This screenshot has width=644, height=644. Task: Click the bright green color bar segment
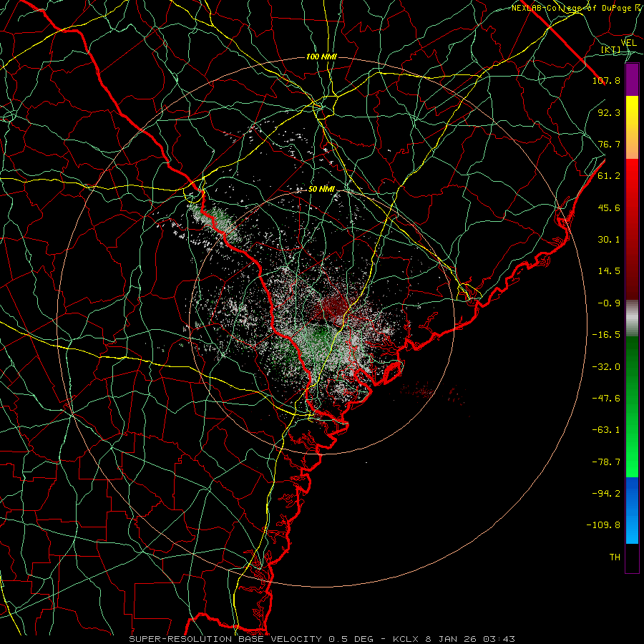(632, 406)
